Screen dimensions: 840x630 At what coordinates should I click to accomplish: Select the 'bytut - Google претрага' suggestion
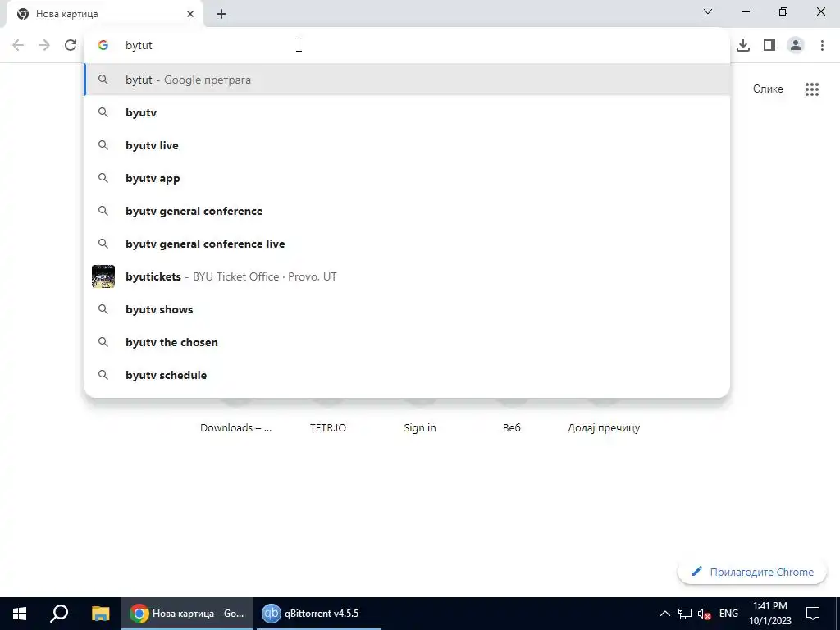pos(407,80)
